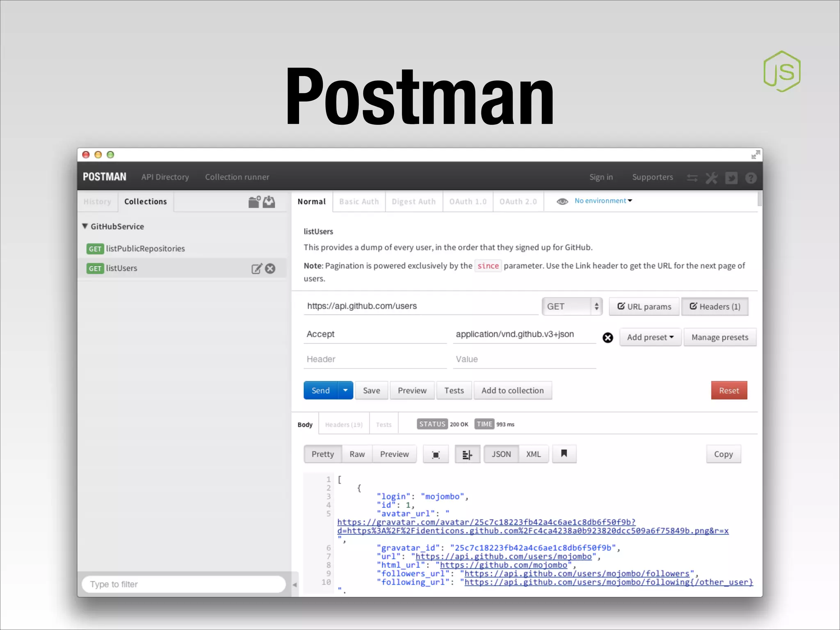Select JSON response format
This screenshot has height=630, width=840.
tap(501, 454)
